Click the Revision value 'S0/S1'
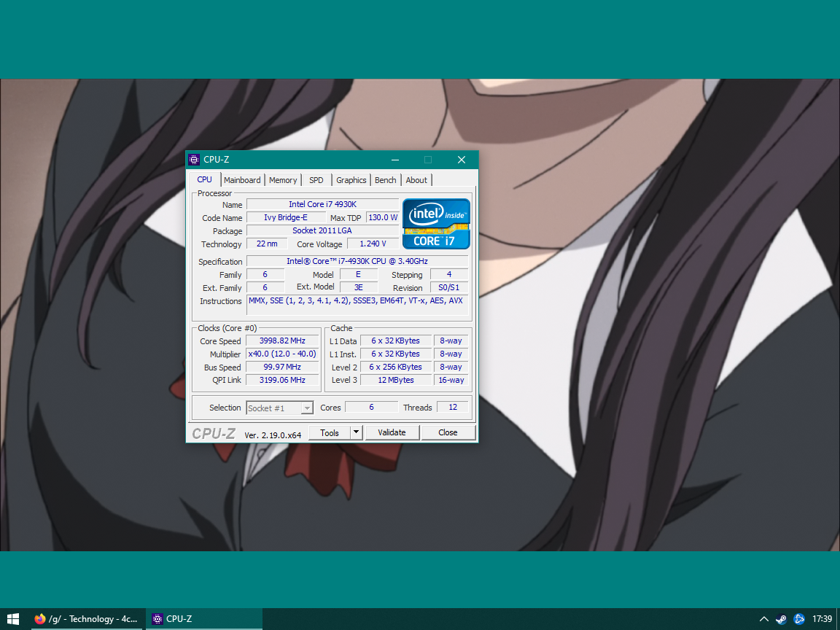 coord(449,288)
